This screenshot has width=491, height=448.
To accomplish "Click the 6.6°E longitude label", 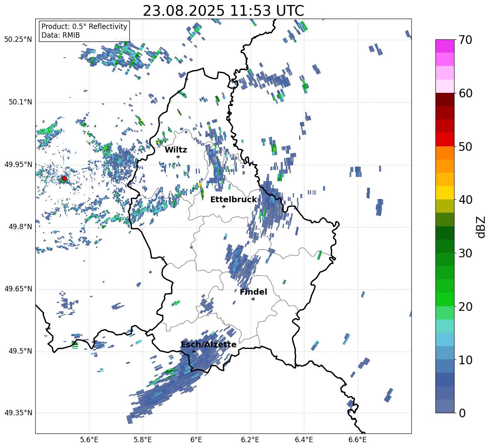I will tap(357, 440).
